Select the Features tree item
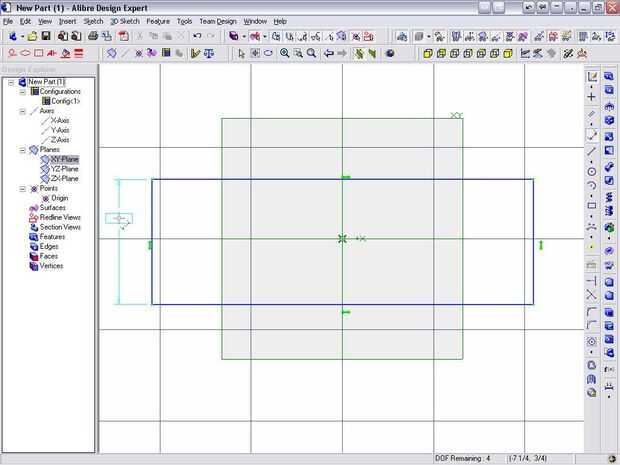The width and height of the screenshot is (620, 465). pos(52,237)
